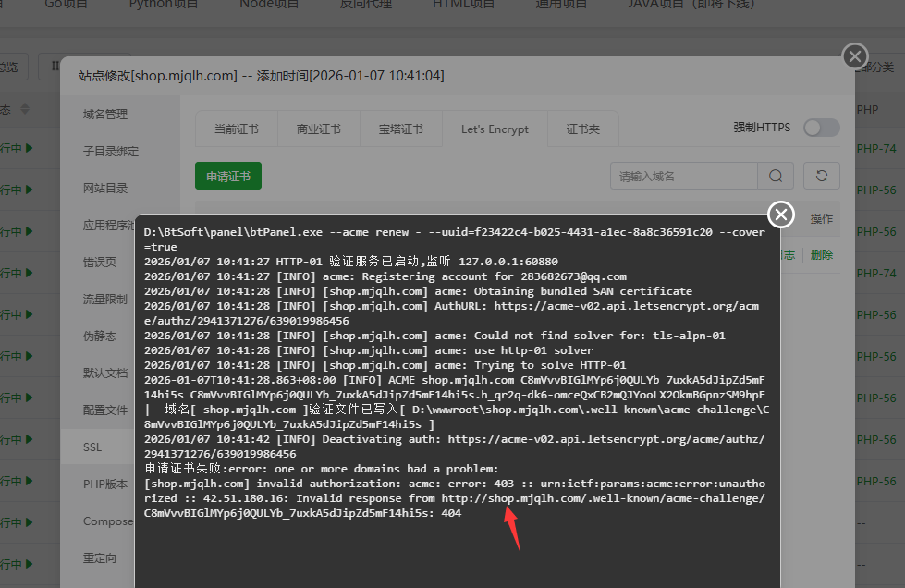
Task: Click the status column sort arrows
Action: point(25,108)
